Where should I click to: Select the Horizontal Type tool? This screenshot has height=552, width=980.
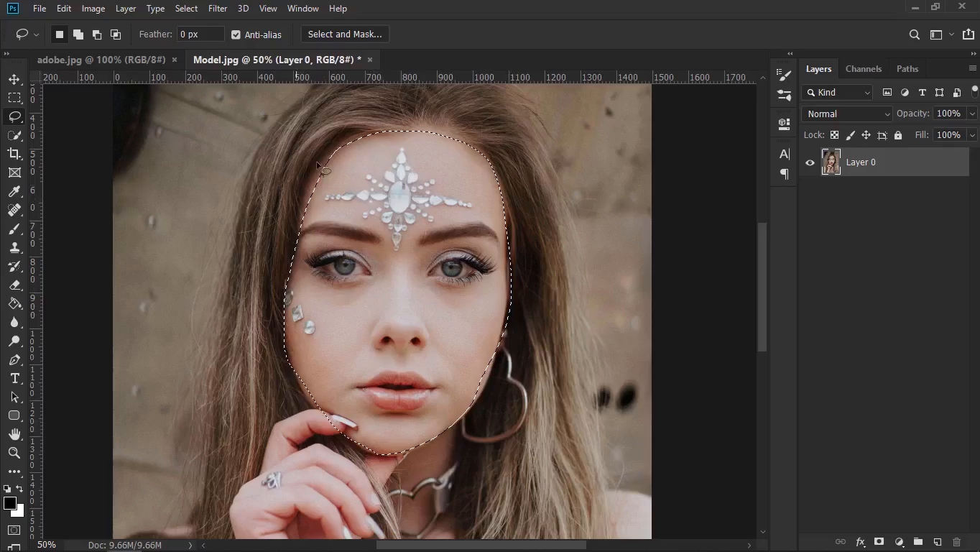pyautogui.click(x=14, y=379)
